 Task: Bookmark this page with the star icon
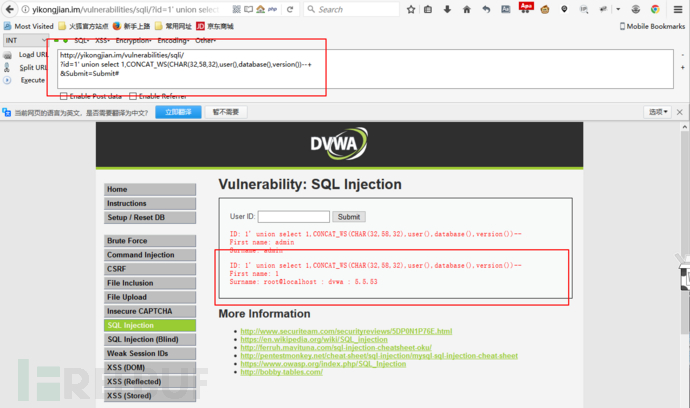[411, 9]
